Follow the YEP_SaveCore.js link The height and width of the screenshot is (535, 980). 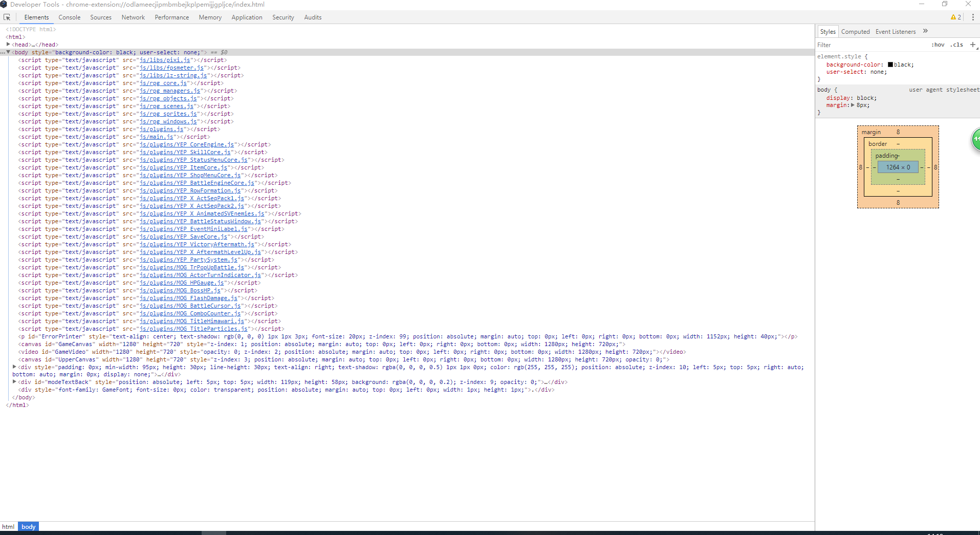coord(183,237)
